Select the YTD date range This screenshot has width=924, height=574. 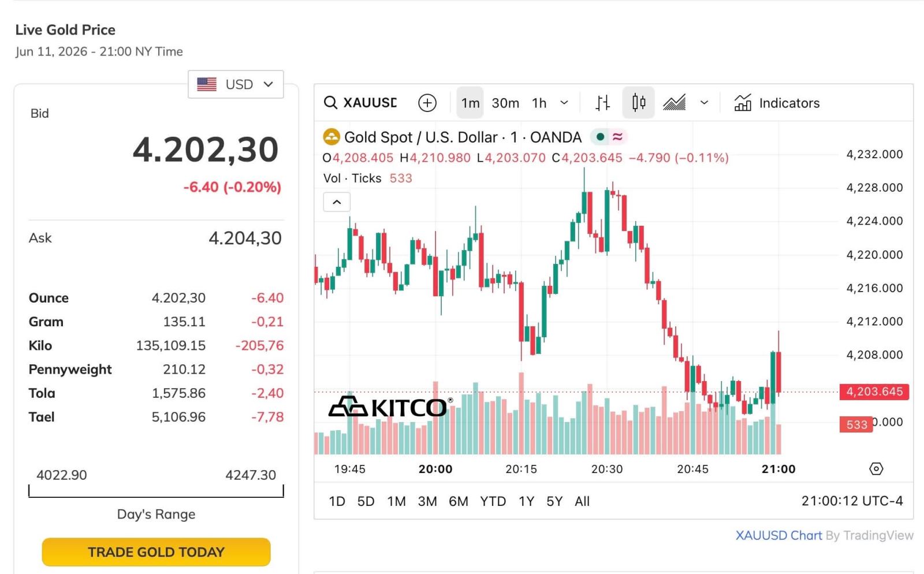click(493, 501)
